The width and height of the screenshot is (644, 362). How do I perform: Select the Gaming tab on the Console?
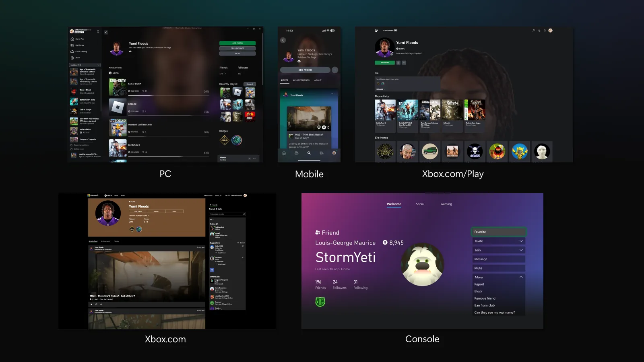(446, 204)
